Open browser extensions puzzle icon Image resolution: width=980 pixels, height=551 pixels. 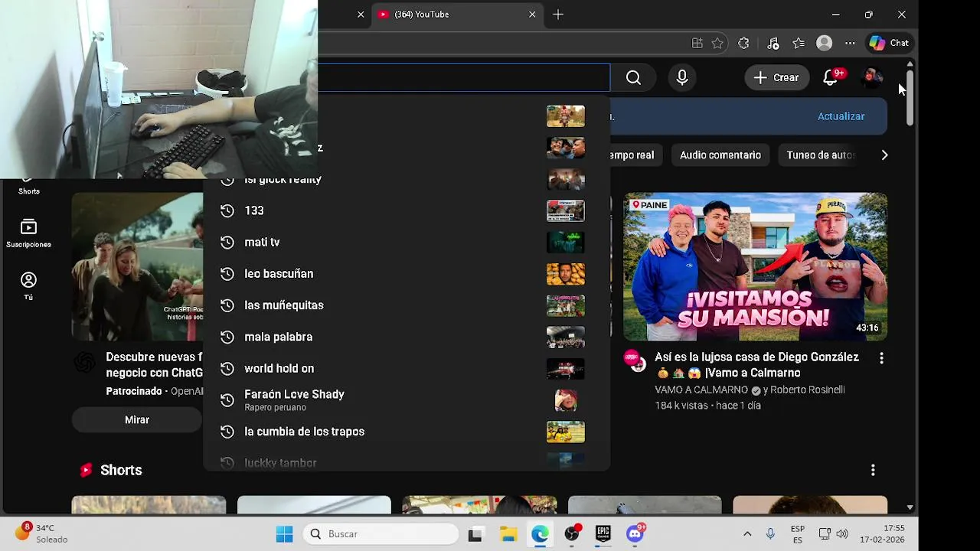(x=743, y=44)
